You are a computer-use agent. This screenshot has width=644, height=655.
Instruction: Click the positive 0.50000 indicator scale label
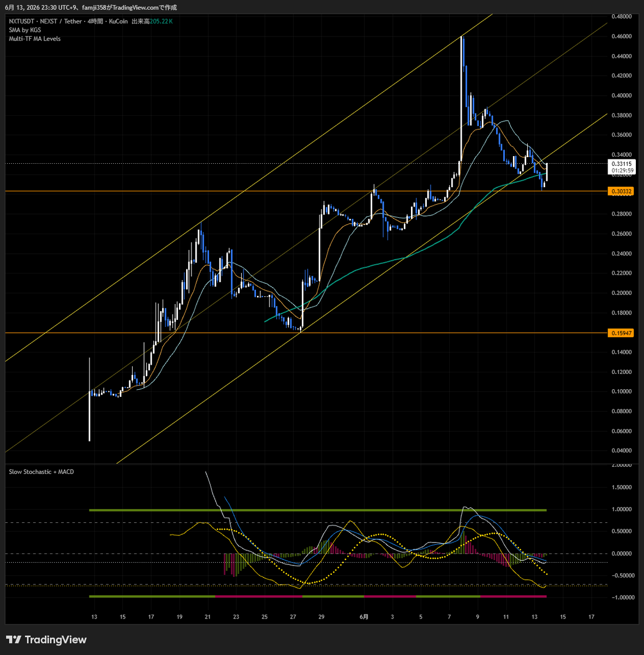pos(622,531)
